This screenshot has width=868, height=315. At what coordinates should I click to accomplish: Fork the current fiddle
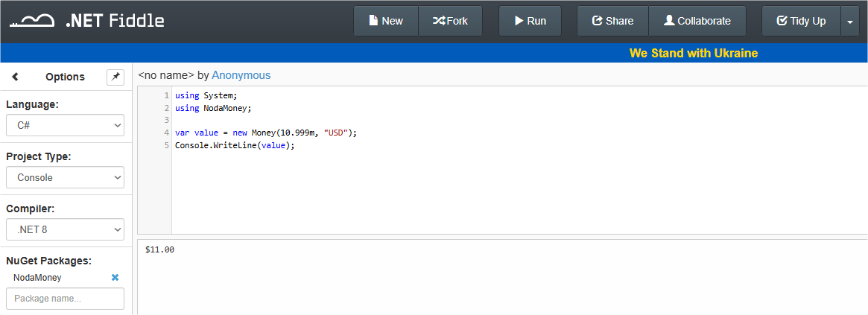[x=450, y=21]
